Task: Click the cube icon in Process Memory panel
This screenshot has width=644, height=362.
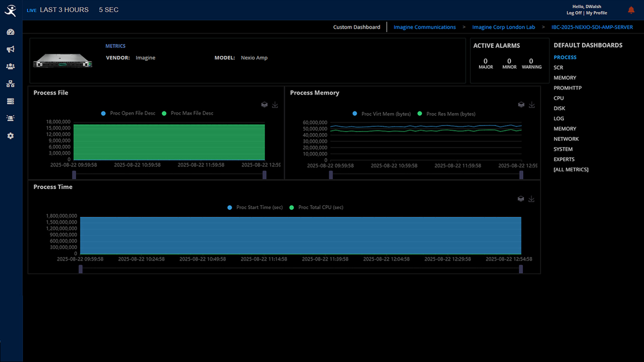Action: tap(521, 105)
